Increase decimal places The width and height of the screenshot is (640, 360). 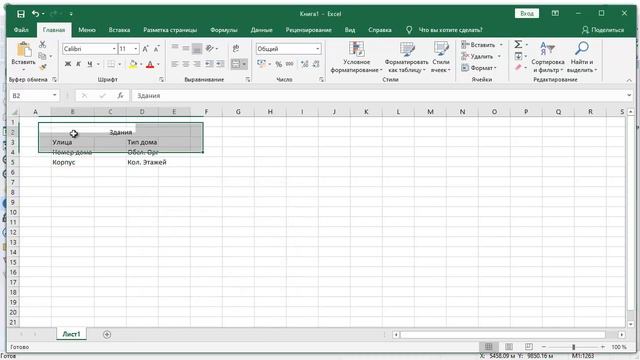pyautogui.click(x=304, y=64)
